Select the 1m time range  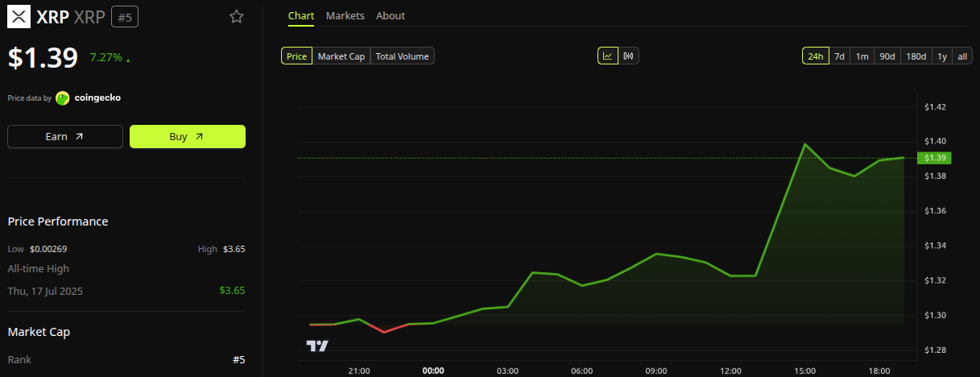[x=862, y=56]
